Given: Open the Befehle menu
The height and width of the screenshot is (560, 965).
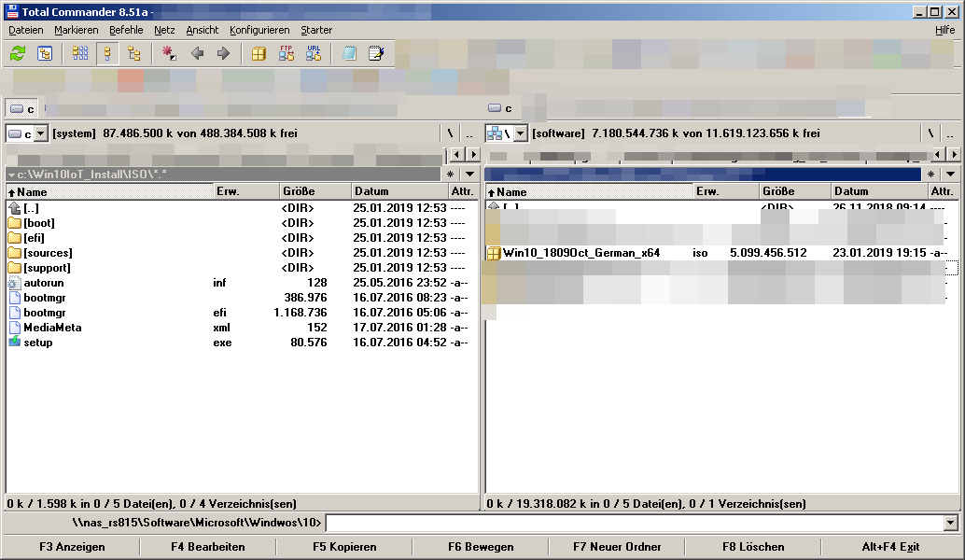Looking at the screenshot, I should tap(126, 30).
